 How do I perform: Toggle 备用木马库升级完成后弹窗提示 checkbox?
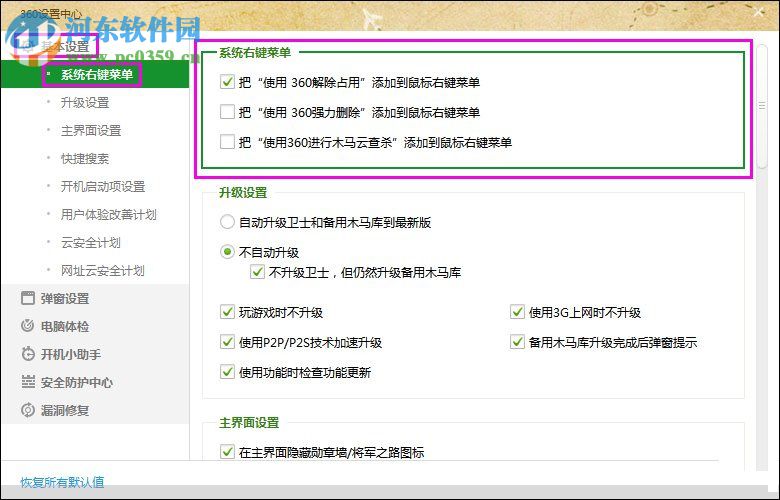coord(517,342)
